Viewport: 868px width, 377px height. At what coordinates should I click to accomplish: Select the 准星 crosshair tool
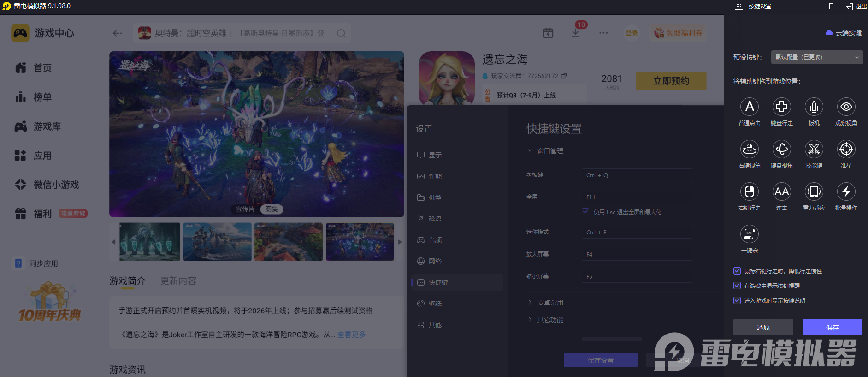[x=846, y=150]
